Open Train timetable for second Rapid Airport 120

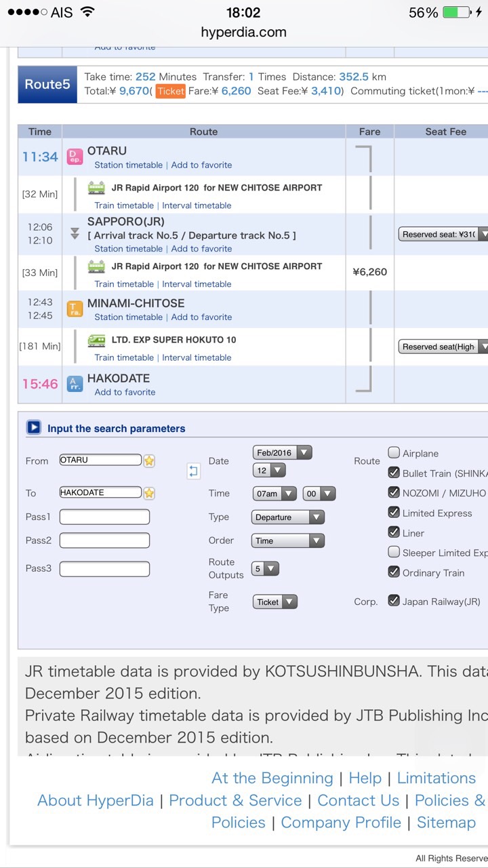click(x=124, y=284)
